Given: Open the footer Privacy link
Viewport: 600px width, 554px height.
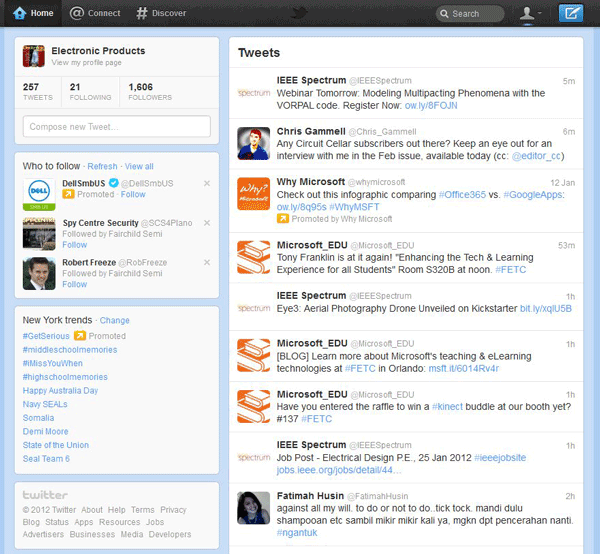Looking at the screenshot, I should (173, 510).
